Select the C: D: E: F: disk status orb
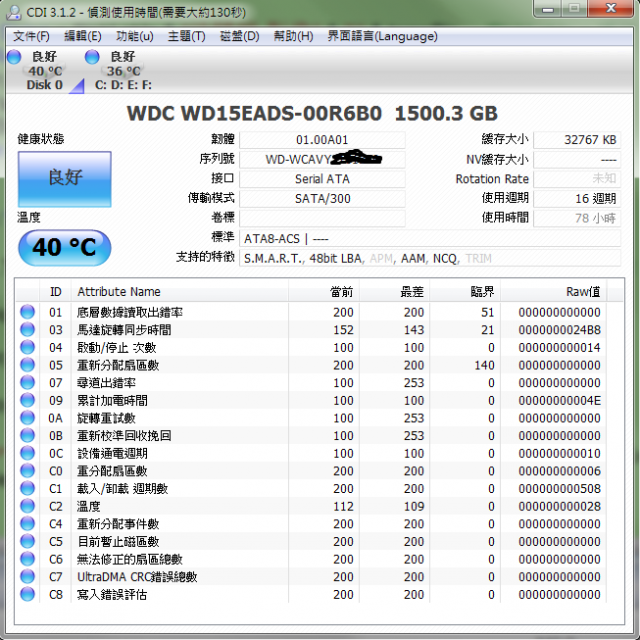 click(x=92, y=57)
